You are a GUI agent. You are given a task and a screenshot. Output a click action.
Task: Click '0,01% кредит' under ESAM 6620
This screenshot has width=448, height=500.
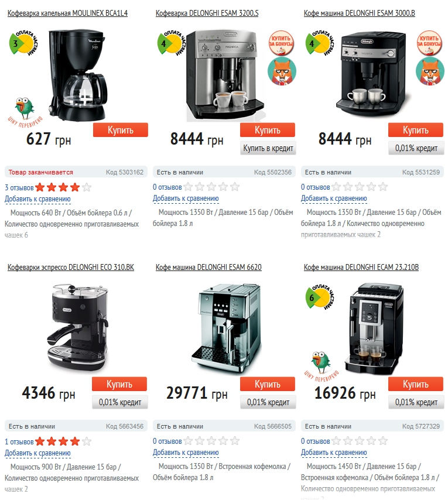(268, 402)
